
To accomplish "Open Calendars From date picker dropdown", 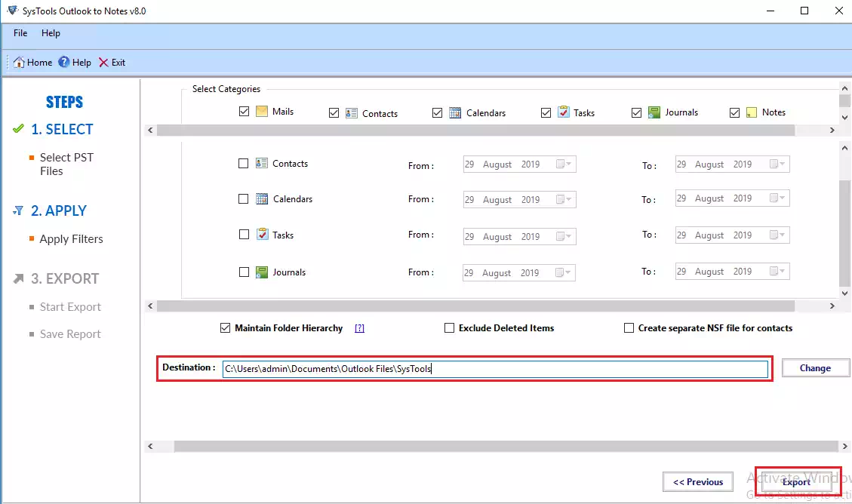I will click(x=564, y=199).
